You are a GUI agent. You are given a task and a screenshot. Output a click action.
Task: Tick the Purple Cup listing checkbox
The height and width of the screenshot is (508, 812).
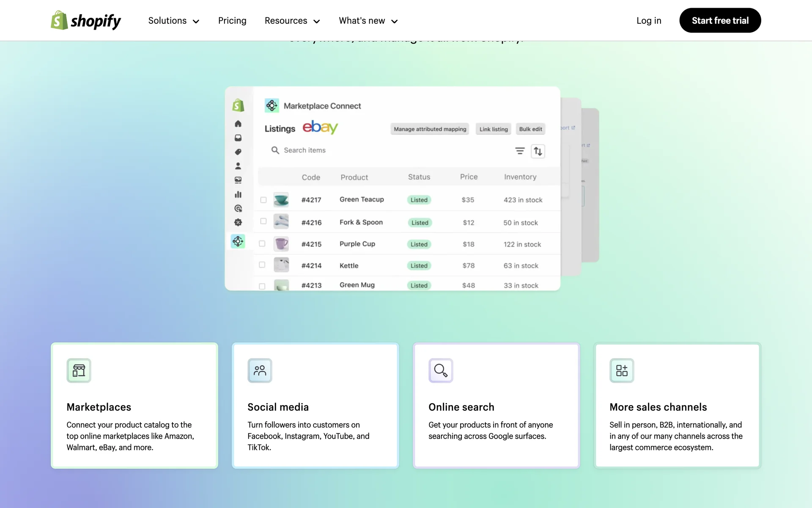point(262,244)
